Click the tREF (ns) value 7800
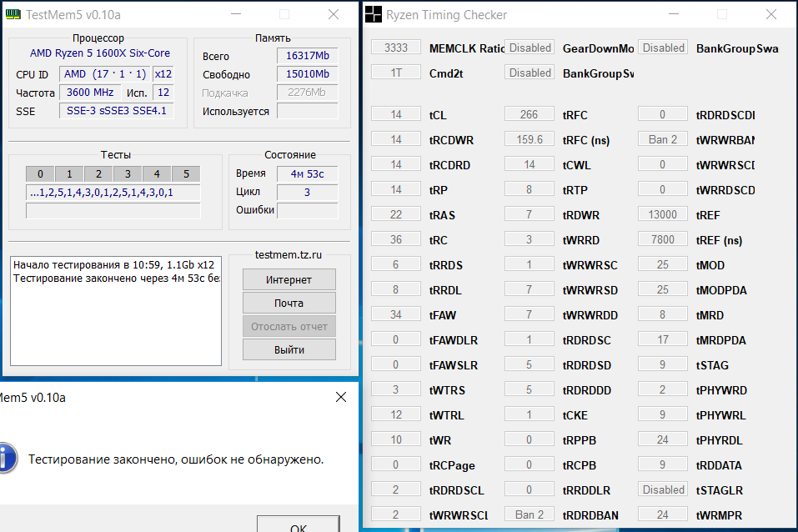 pos(663,239)
